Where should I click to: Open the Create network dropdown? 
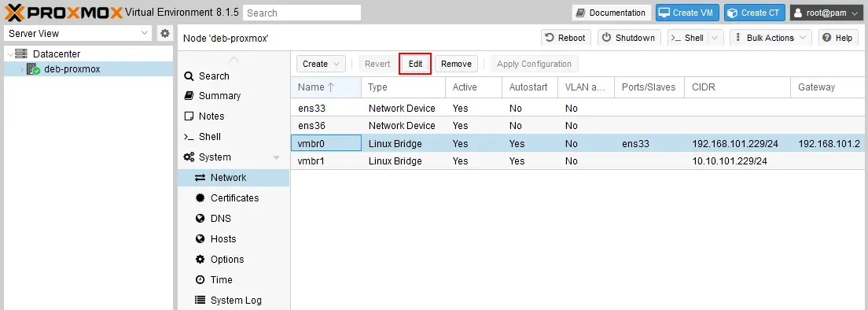321,65
